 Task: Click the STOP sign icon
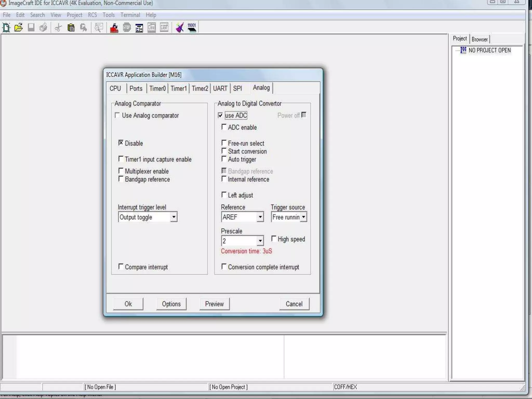[x=127, y=27]
